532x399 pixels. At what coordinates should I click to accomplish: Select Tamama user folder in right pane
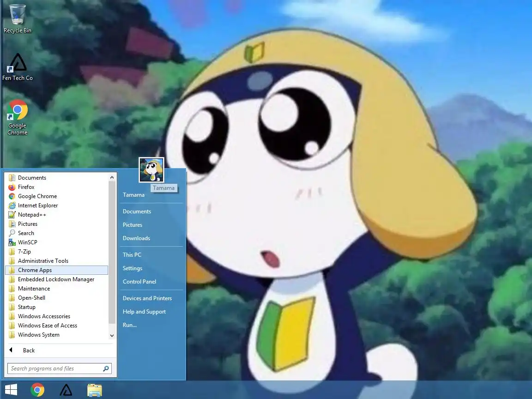(x=133, y=195)
